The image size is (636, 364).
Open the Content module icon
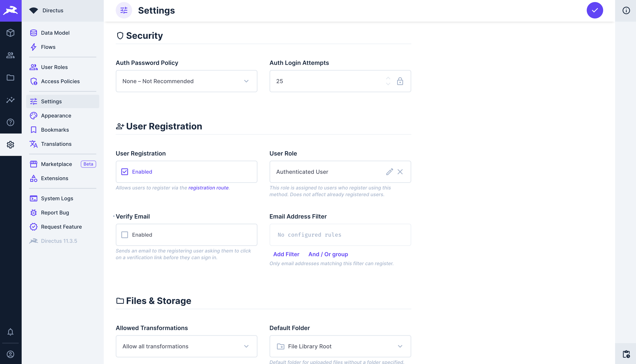click(x=10, y=33)
